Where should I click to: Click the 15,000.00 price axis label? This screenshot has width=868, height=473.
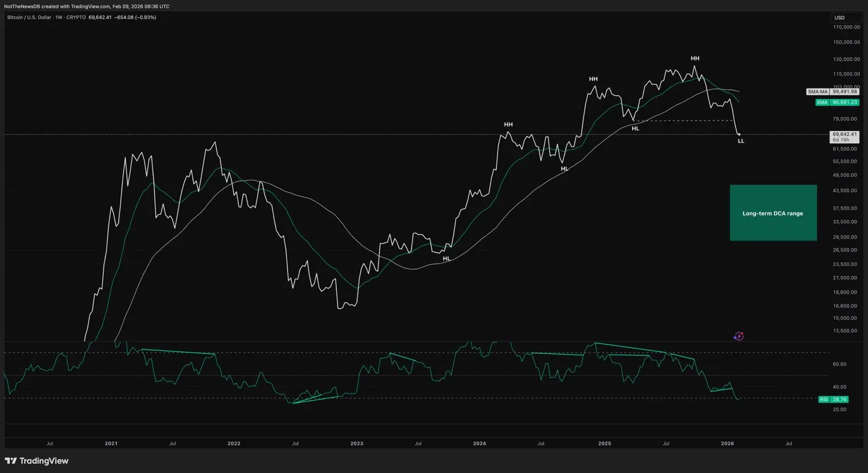[x=845, y=318]
